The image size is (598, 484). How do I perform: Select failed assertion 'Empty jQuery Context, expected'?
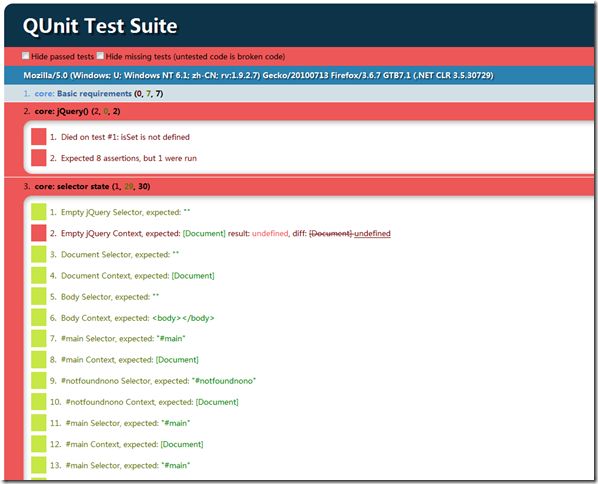click(220, 233)
